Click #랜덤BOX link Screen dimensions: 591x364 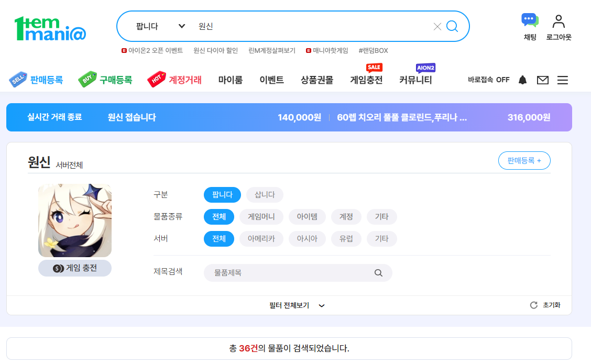373,50
